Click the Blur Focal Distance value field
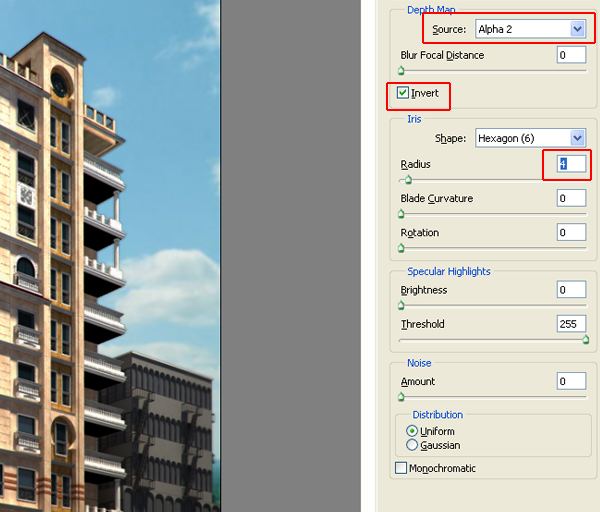 coord(572,56)
